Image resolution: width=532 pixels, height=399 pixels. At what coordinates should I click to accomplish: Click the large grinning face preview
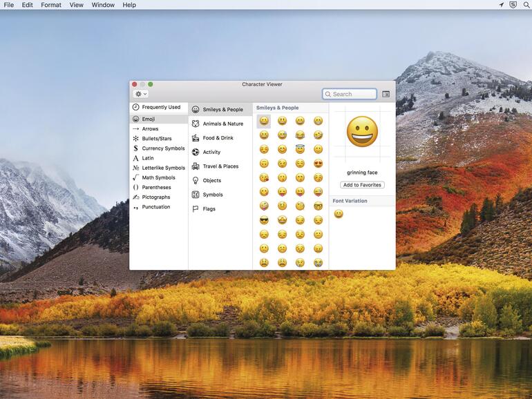coord(362,132)
